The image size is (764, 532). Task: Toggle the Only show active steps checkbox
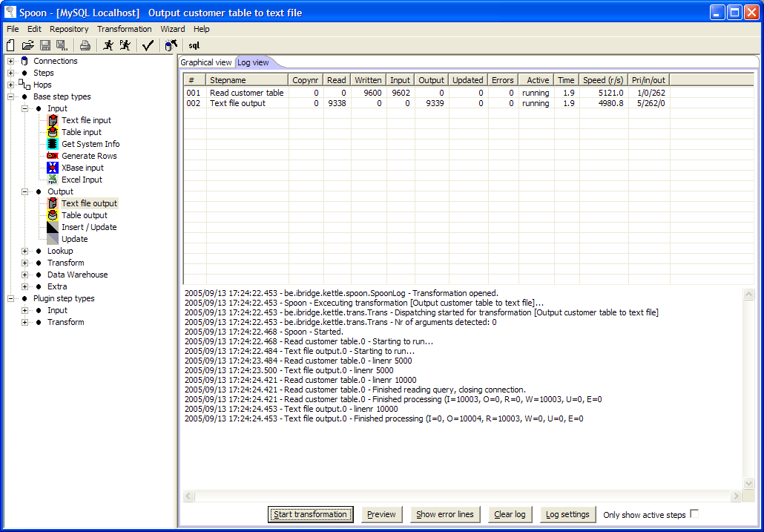[694, 513]
